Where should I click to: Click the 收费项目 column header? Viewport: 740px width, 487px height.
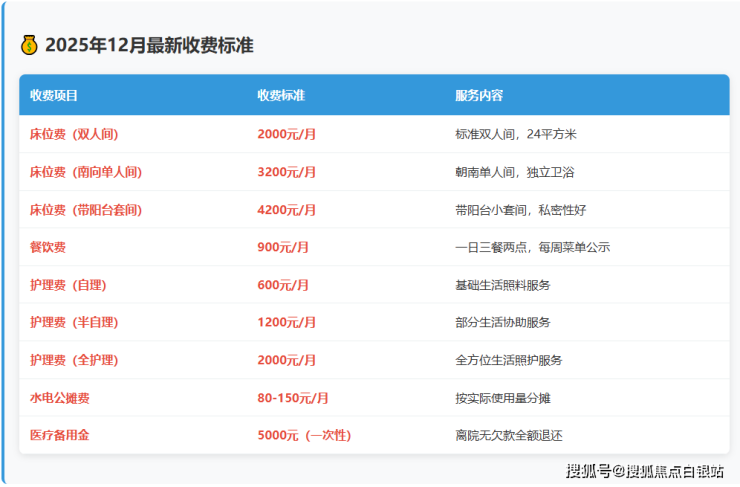point(54,96)
